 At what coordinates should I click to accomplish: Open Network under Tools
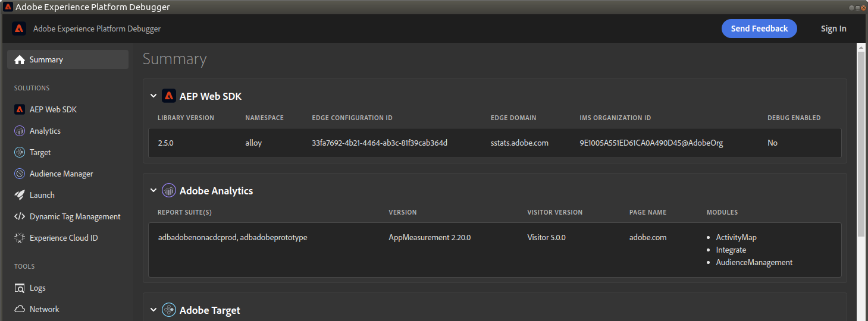coord(68,309)
